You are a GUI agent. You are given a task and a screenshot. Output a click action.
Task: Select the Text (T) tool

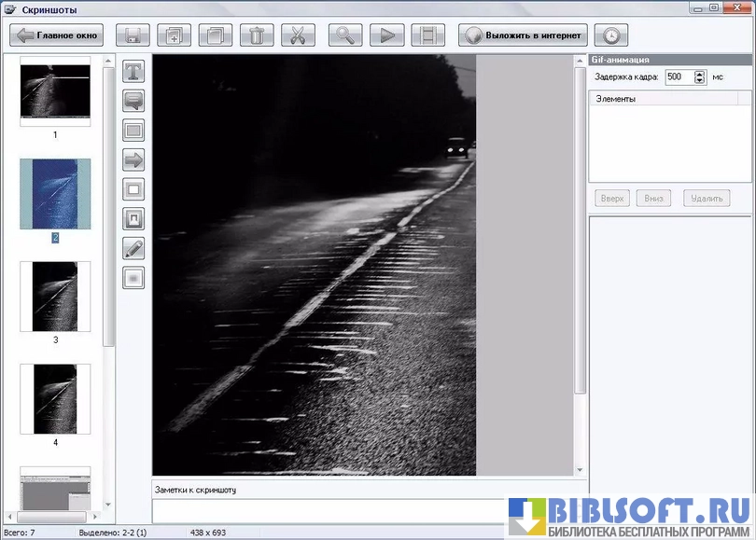(134, 71)
